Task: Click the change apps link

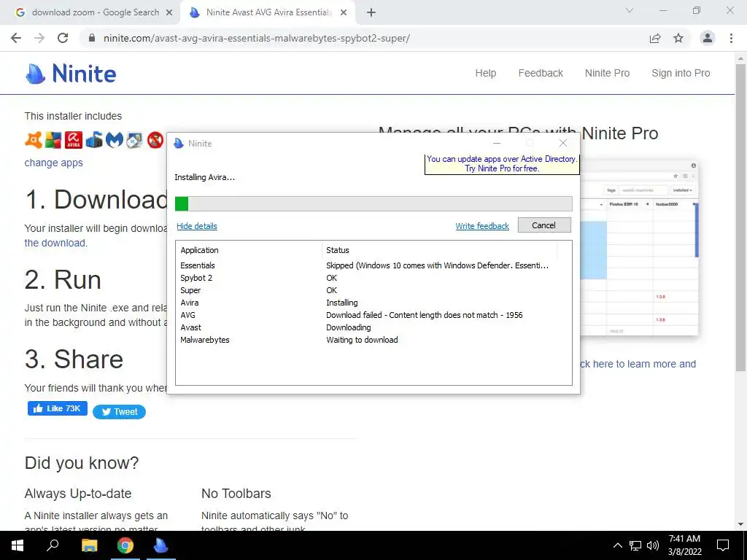Action: pos(54,163)
